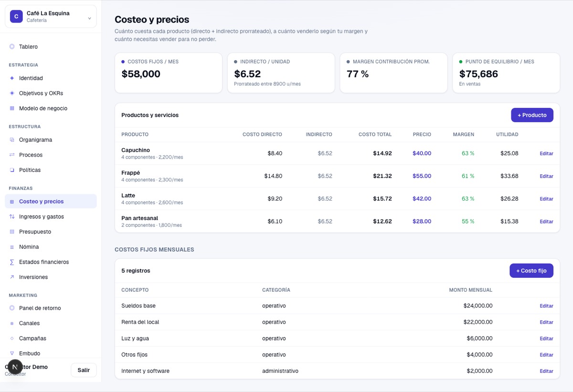The image size is (573, 392).
Task: Click the $58,000 costos fijos value
Action: point(141,74)
